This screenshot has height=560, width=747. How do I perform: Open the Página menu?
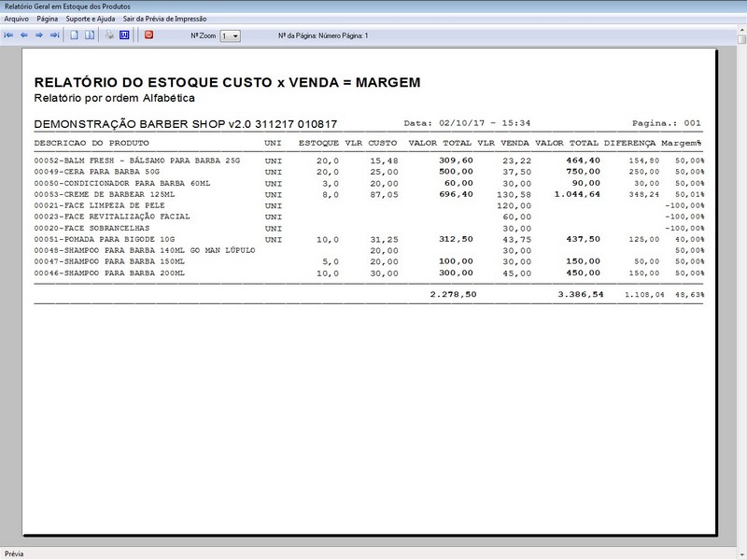[x=48, y=19]
